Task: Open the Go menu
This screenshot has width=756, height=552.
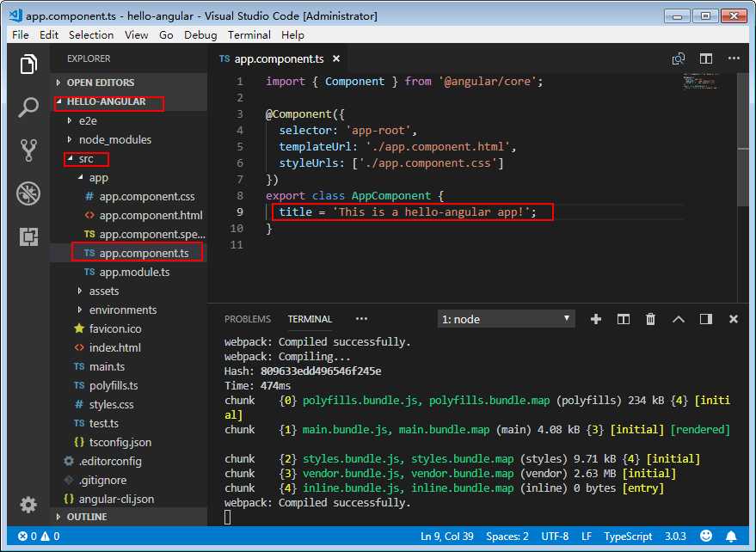Action: tap(166, 35)
